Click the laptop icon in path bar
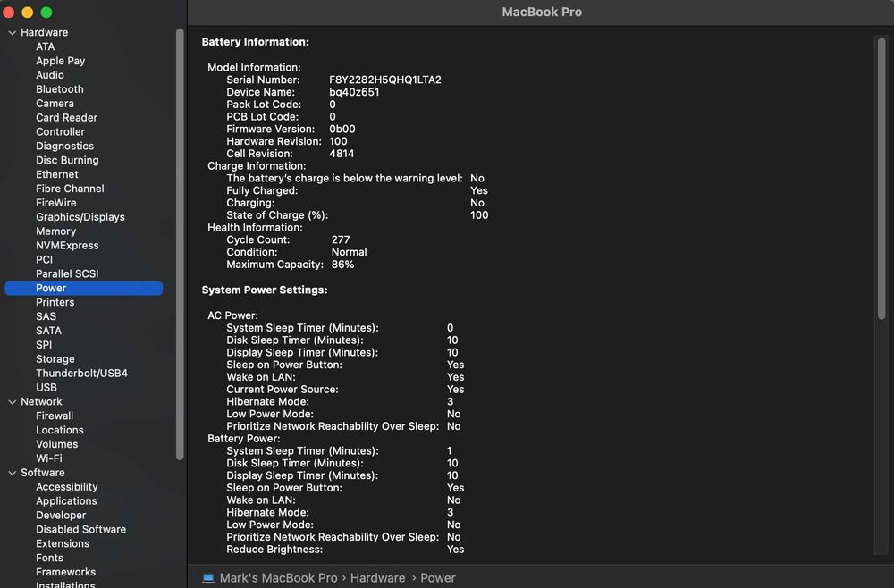Screen dimensions: 894x588 tap(208, 578)
